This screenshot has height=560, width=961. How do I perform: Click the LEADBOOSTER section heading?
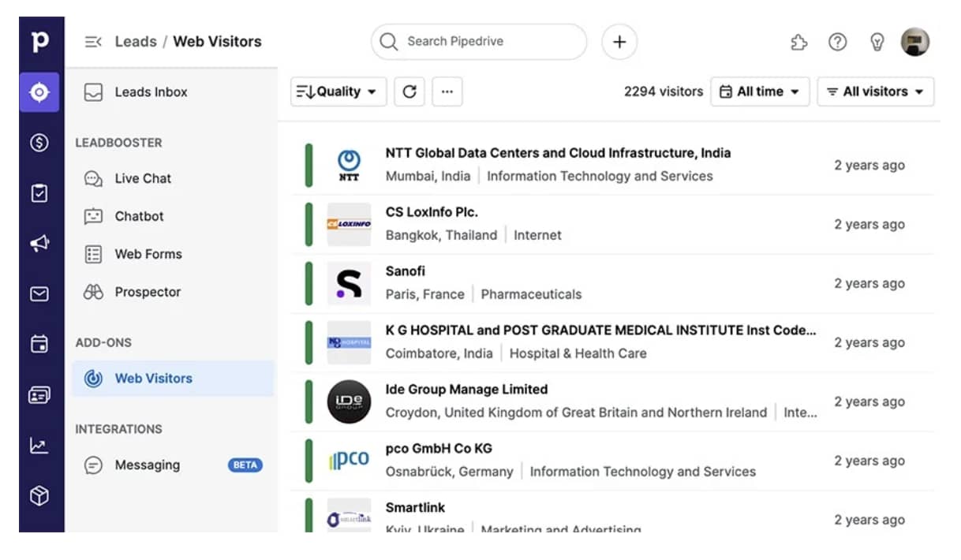(x=118, y=143)
